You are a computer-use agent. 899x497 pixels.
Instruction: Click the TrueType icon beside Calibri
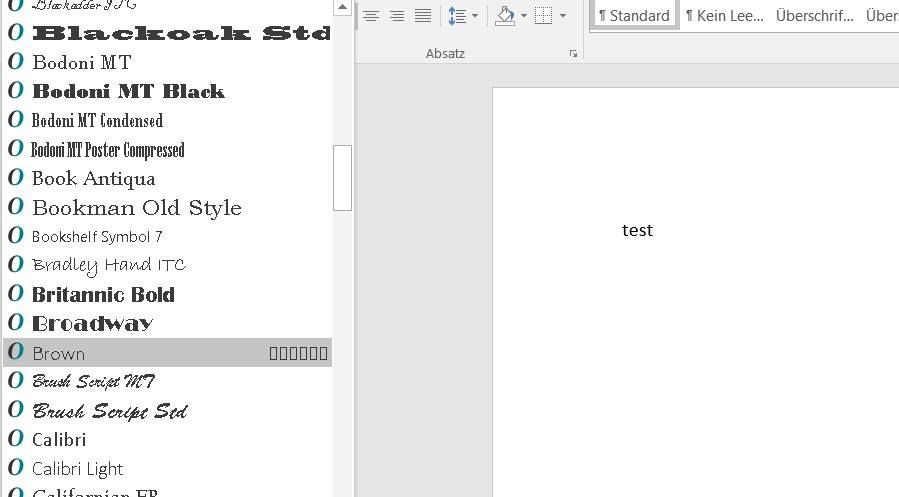[16, 439]
